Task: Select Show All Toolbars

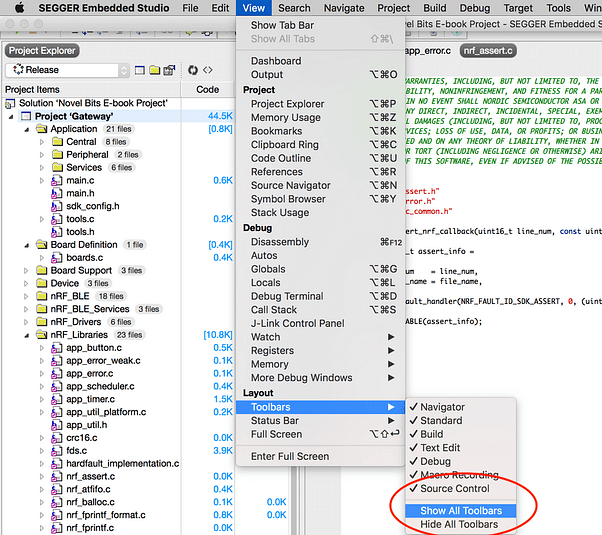Action: coord(460,511)
